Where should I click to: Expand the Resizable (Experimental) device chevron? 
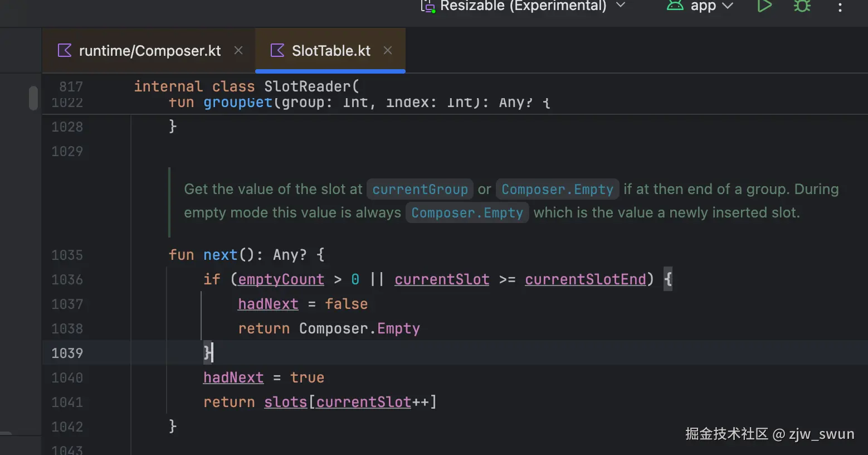point(621,6)
